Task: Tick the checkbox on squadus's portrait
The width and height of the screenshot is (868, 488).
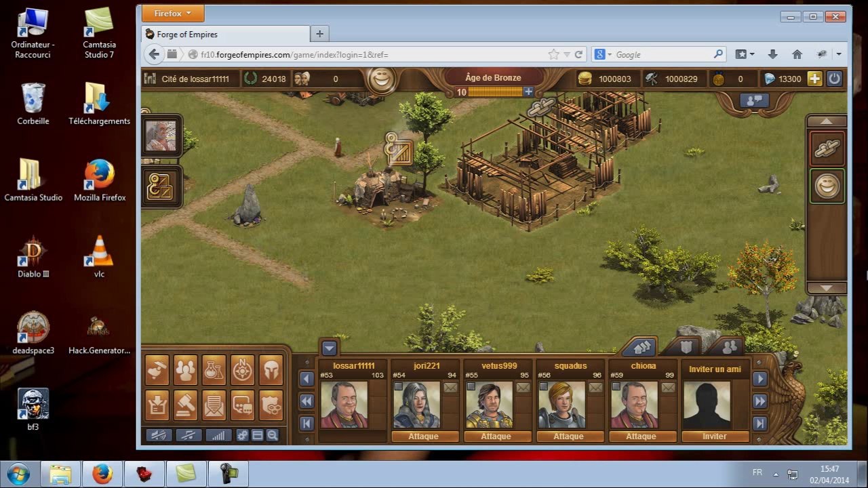Action: pos(544,387)
